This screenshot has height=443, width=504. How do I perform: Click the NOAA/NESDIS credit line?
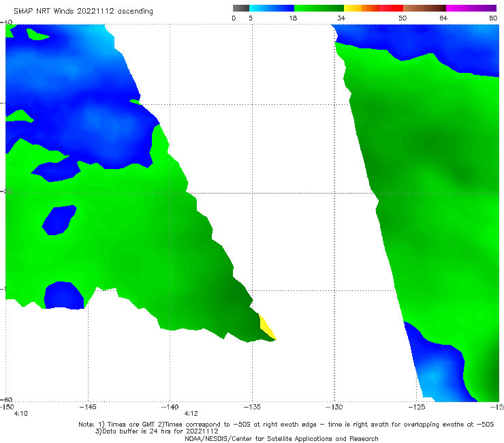point(281,438)
